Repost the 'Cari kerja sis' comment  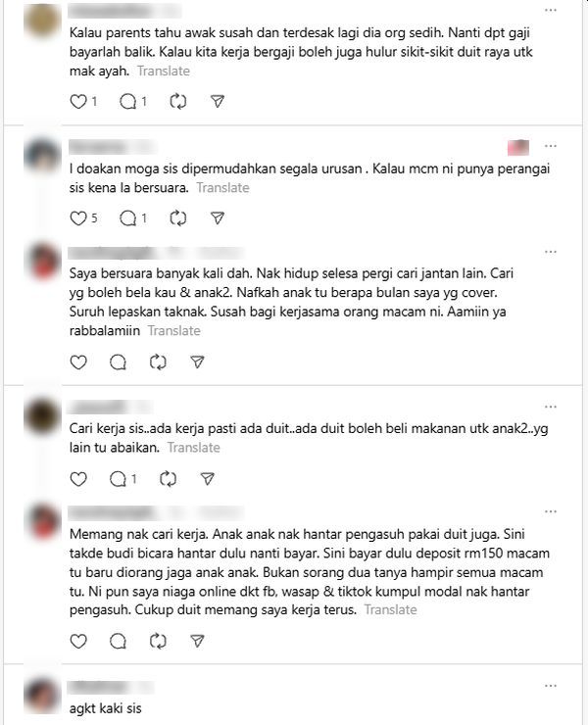(168, 479)
